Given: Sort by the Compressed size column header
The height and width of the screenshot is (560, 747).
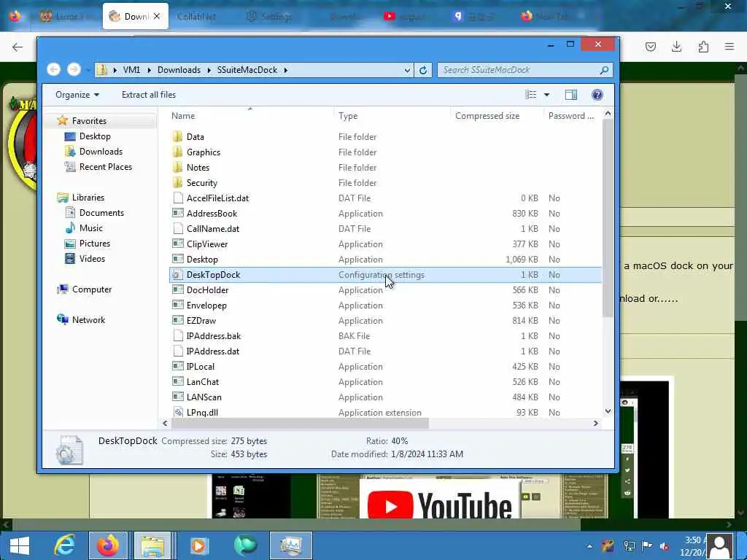Looking at the screenshot, I should click(x=487, y=116).
